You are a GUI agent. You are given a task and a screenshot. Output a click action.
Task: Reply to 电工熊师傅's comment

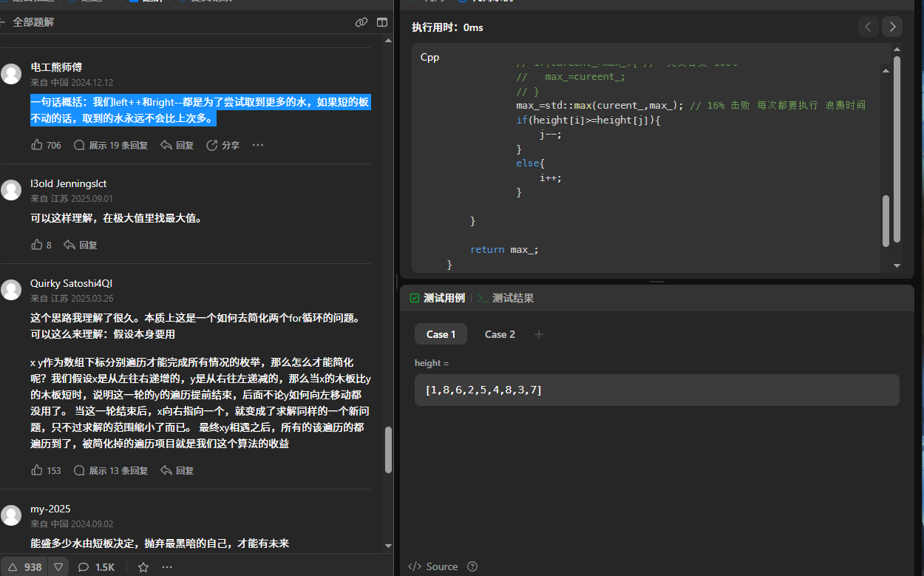coord(177,145)
